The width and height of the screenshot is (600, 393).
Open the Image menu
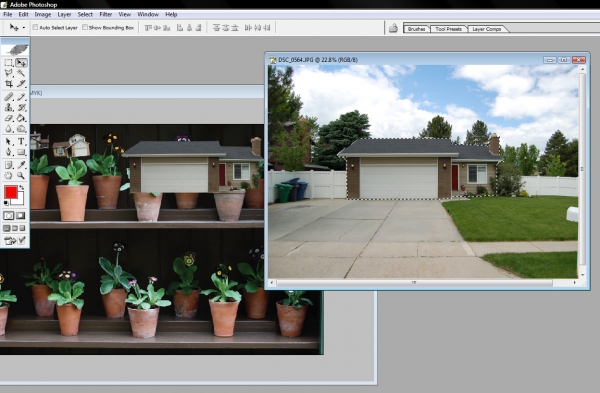43,15
